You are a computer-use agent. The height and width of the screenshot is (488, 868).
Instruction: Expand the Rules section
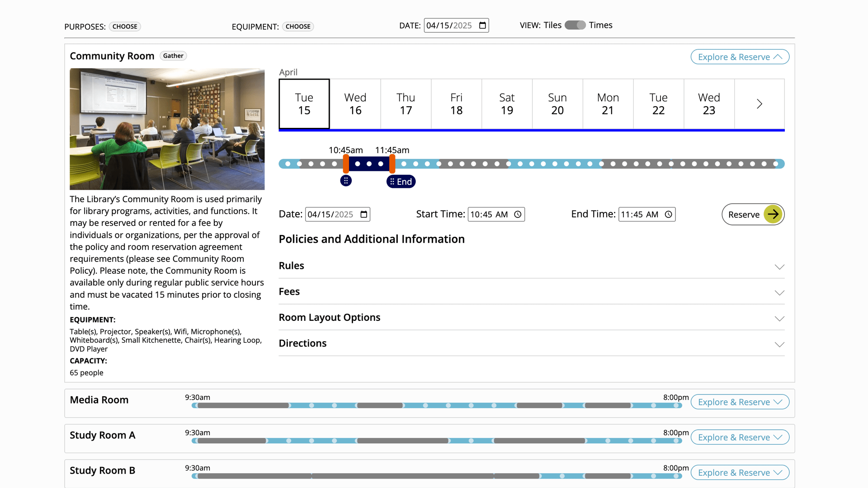click(x=531, y=266)
